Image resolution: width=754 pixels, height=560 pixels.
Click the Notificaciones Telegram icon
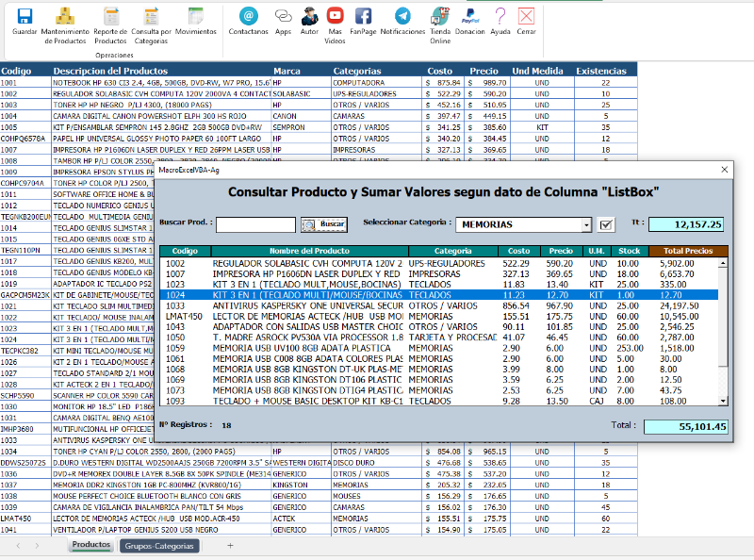[402, 16]
